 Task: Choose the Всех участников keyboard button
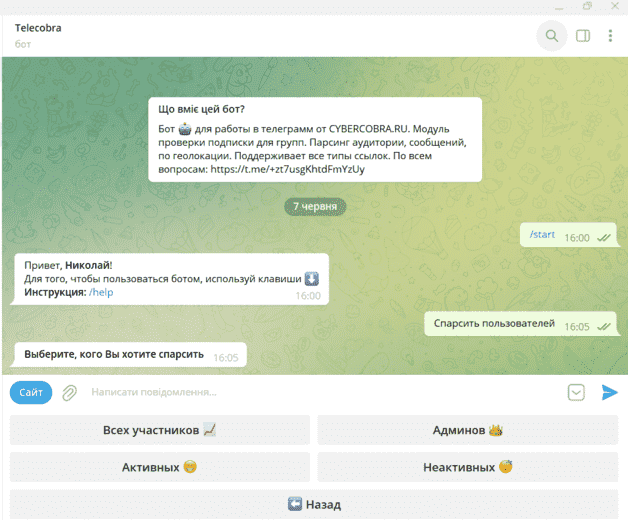160,430
